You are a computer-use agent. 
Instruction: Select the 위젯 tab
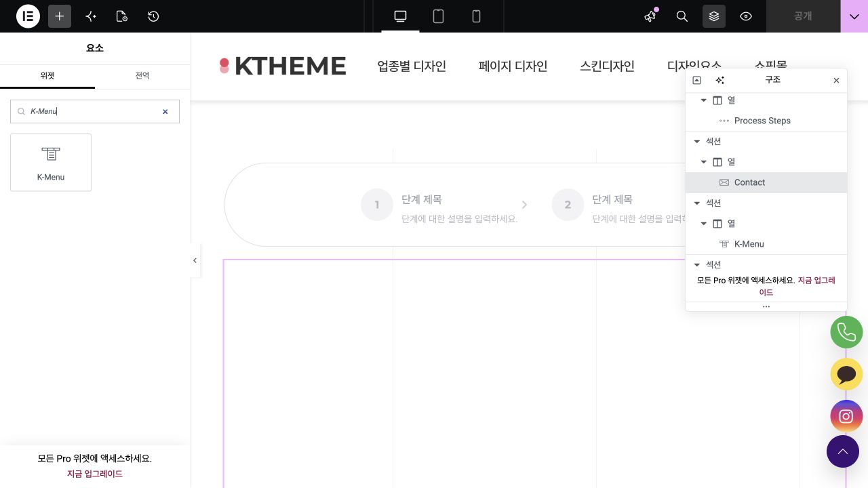pos(47,76)
